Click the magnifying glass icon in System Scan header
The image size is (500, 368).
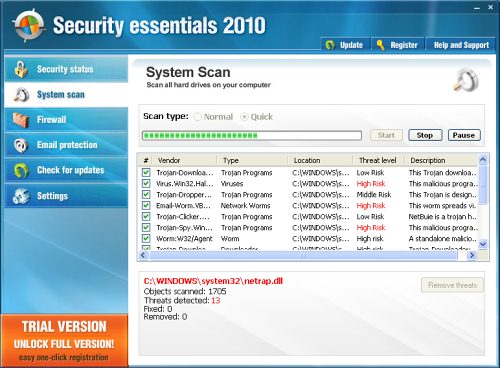pyautogui.click(x=466, y=79)
